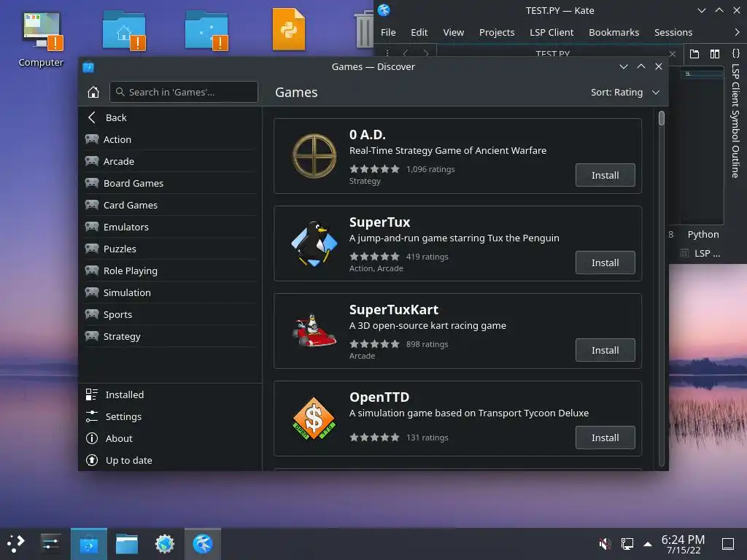Image resolution: width=747 pixels, height=560 pixels.
Task: Install OpenTTD
Action: pyautogui.click(x=605, y=437)
